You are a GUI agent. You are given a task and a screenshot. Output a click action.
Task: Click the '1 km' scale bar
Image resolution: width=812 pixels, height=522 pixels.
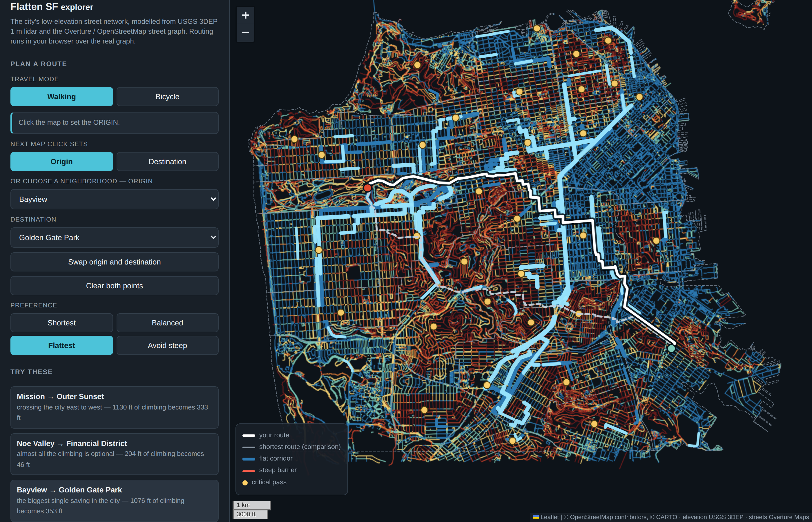[251, 505]
